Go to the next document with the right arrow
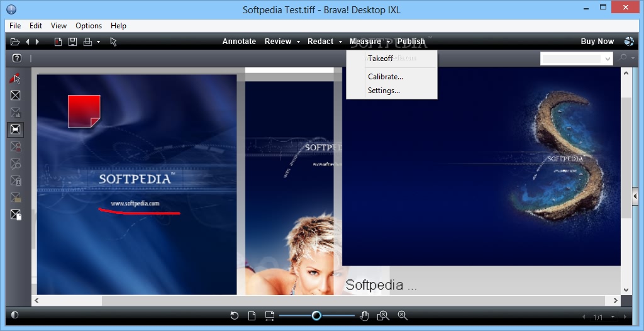644x331 pixels. (x=37, y=42)
